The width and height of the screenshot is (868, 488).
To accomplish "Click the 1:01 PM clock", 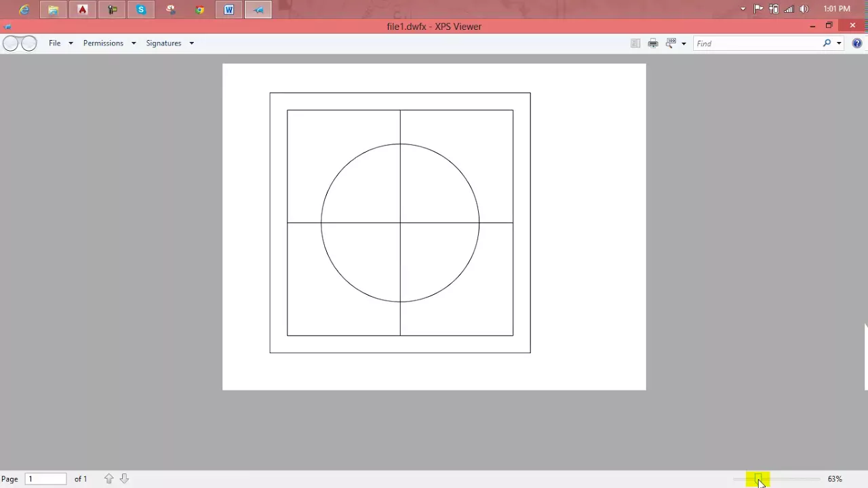I will point(837,9).
